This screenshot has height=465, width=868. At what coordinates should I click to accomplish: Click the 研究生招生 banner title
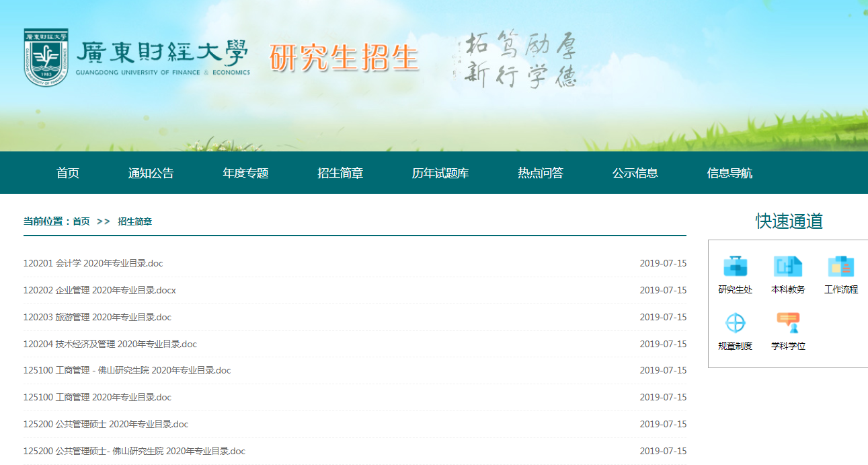tap(344, 59)
